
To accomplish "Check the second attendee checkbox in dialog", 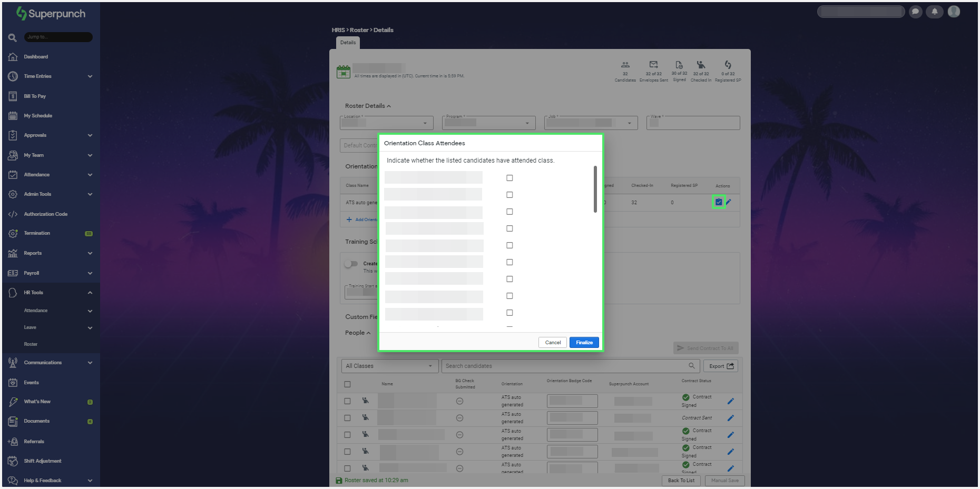I will click(x=509, y=195).
